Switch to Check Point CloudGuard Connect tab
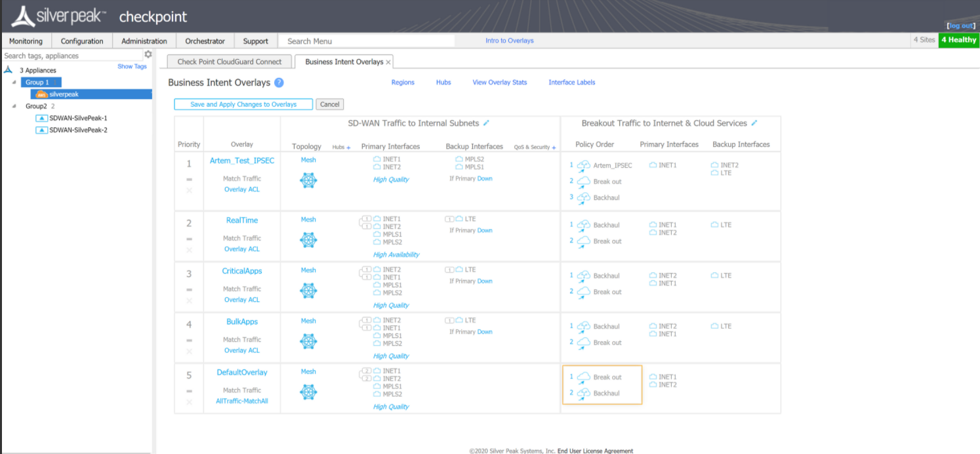980x454 pixels. (230, 62)
